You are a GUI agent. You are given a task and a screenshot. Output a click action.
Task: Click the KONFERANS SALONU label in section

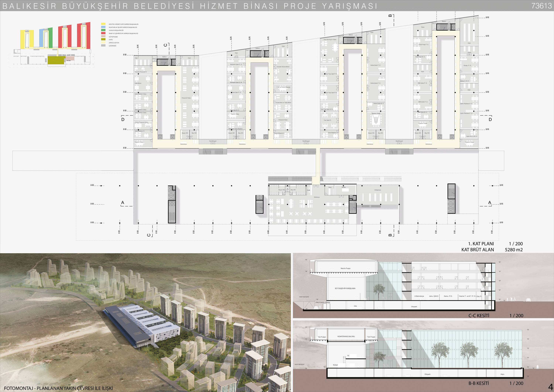[346, 336]
